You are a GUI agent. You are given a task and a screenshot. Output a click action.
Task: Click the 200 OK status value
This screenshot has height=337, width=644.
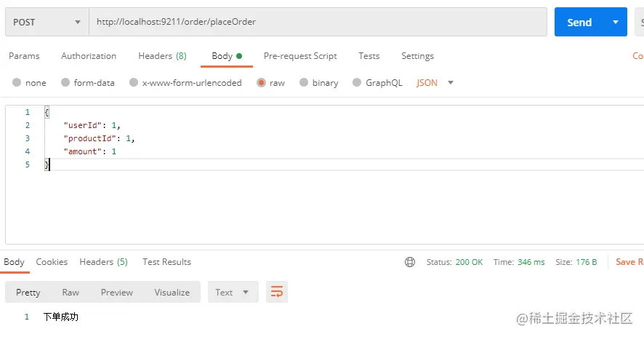pos(469,262)
